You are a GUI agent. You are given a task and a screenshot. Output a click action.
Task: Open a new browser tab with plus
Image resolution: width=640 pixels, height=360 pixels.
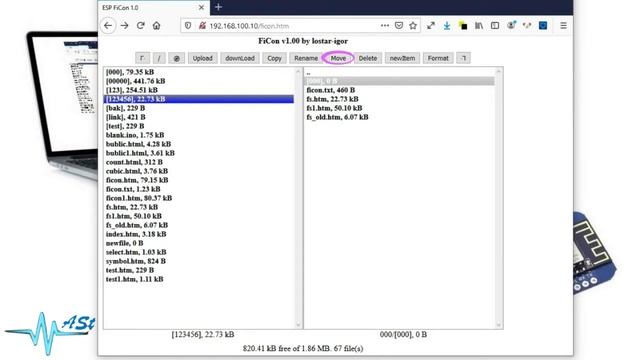[218, 7]
